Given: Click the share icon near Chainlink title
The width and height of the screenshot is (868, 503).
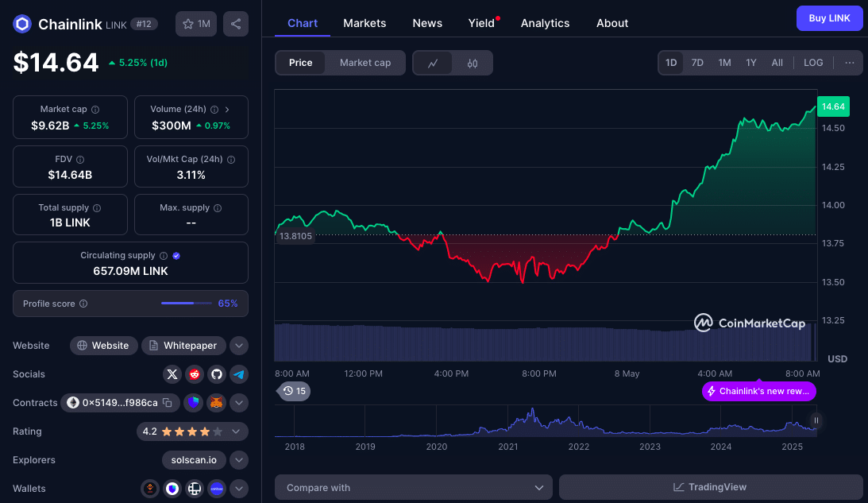Looking at the screenshot, I should 236,24.
